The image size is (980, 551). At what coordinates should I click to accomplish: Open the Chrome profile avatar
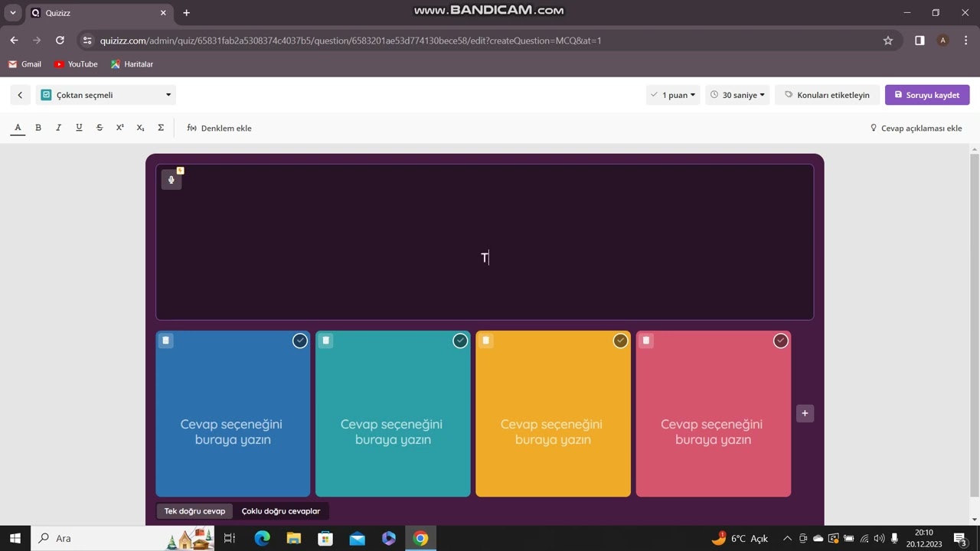943,41
